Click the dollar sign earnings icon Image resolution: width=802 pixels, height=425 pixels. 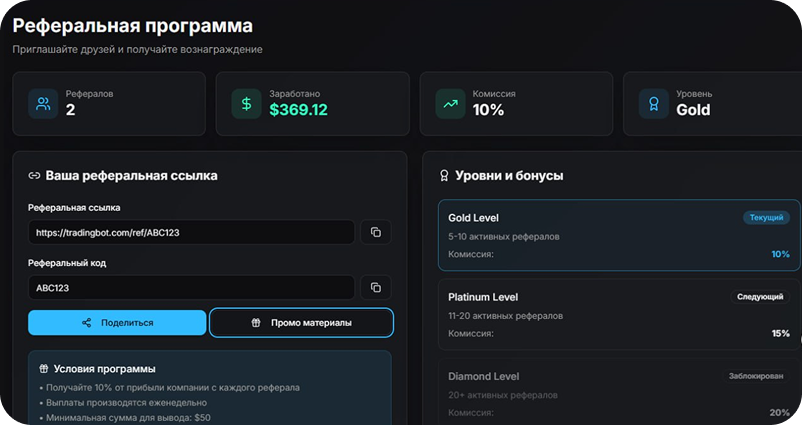pos(246,103)
